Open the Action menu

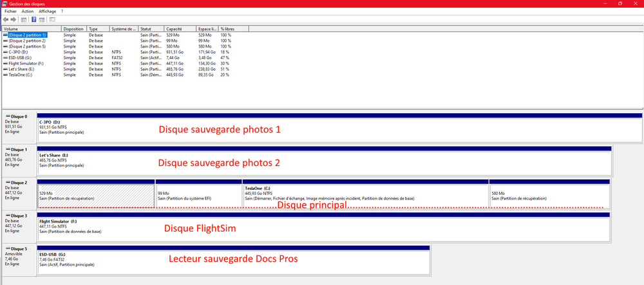[28, 12]
